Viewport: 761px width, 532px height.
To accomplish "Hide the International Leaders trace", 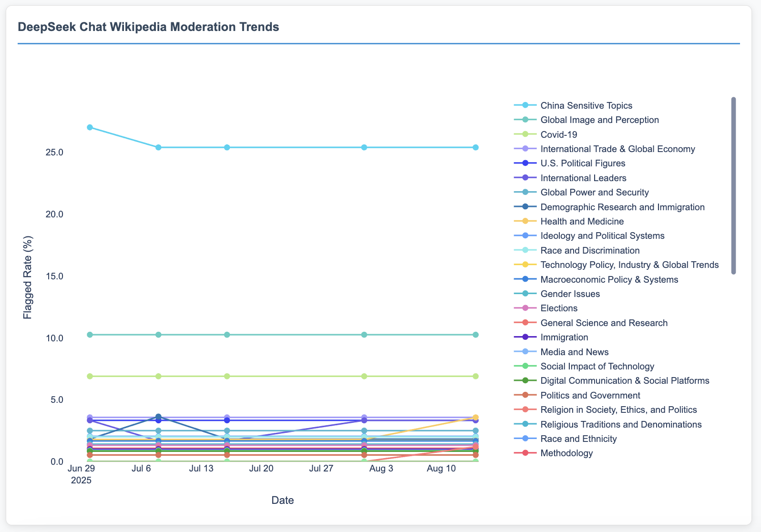I will click(x=570, y=178).
